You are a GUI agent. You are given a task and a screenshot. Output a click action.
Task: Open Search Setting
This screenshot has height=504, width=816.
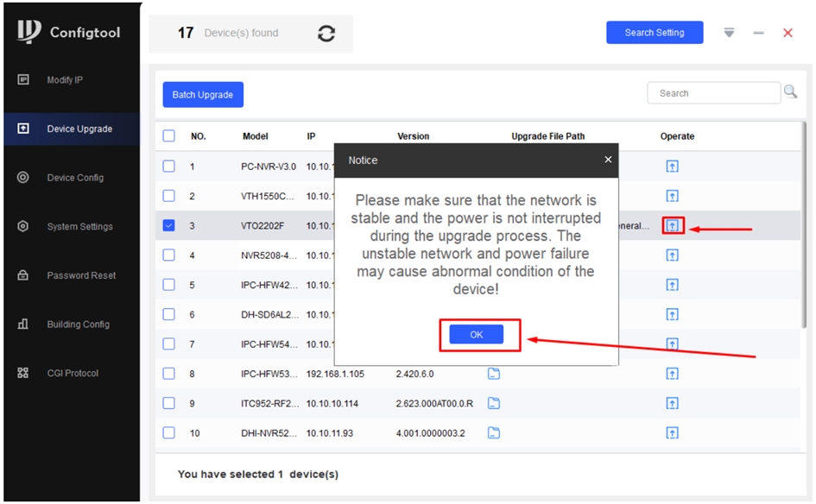tap(654, 33)
